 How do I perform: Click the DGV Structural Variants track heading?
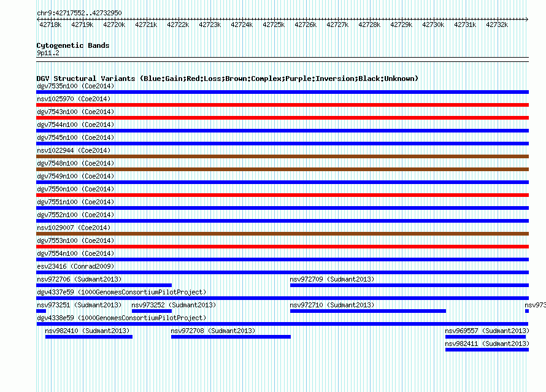tap(228, 79)
